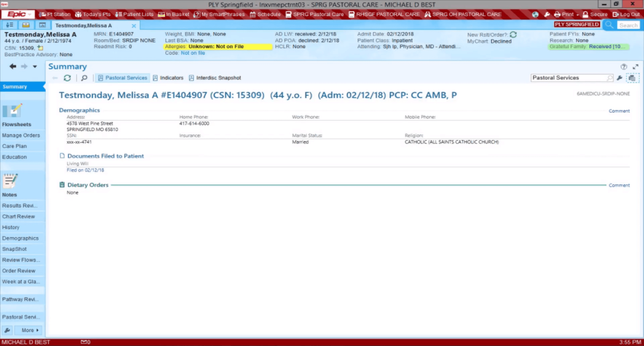Open Living Will filed on 02/12/18 link

point(85,170)
